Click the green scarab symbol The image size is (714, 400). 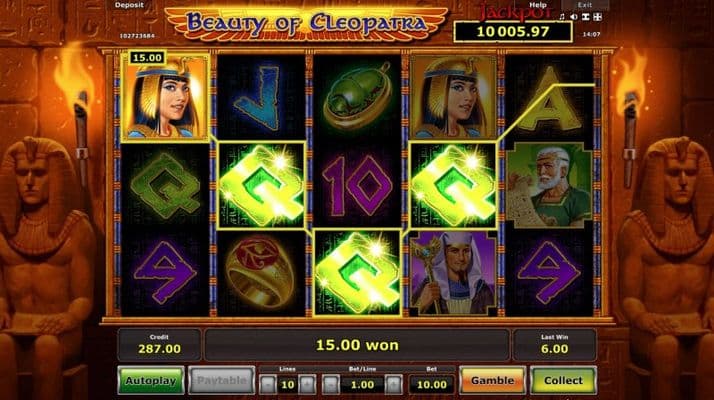pos(357,97)
